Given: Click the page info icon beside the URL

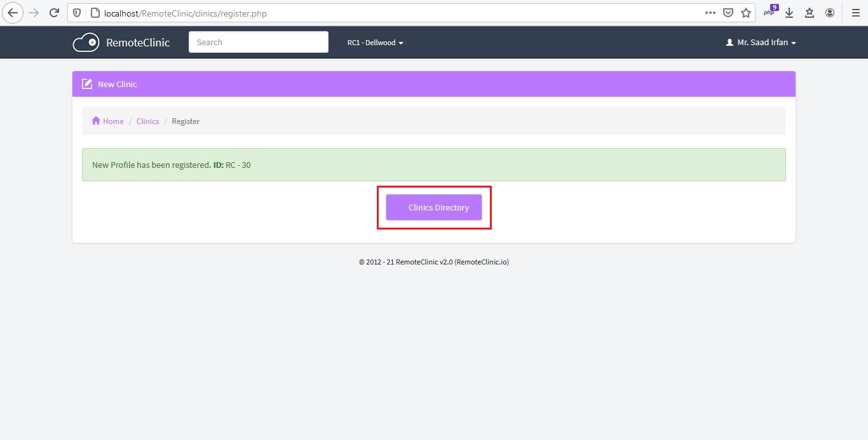Looking at the screenshot, I should pos(95,13).
